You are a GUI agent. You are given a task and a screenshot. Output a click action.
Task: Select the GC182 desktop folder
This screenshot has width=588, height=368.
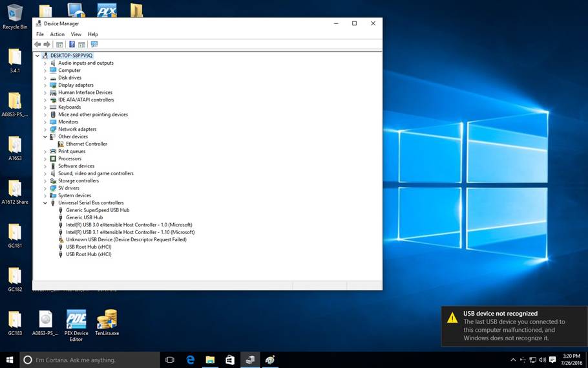pos(15,279)
